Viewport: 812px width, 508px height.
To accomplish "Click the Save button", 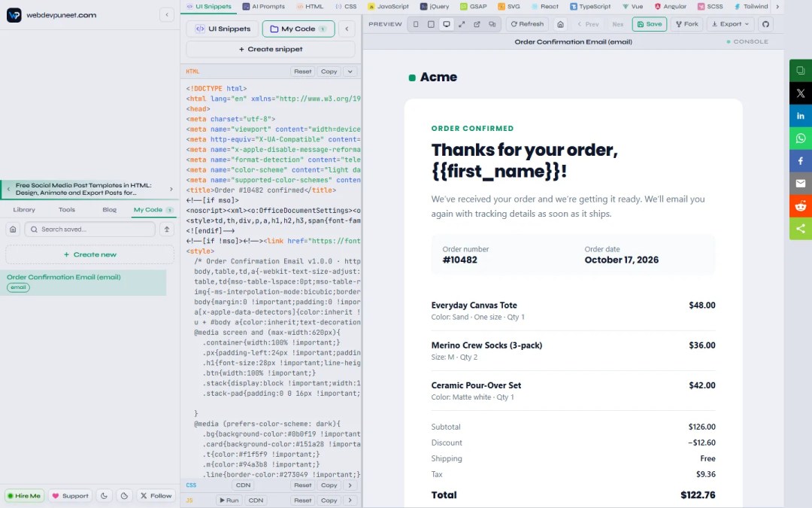I will (x=650, y=24).
